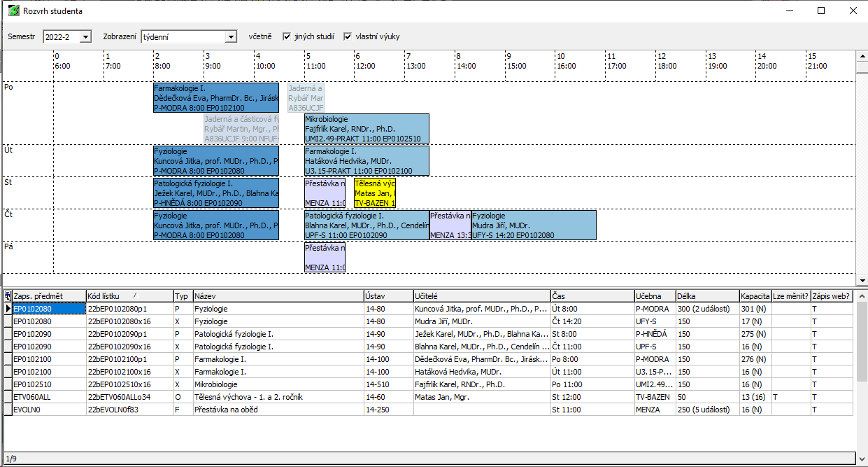
Task: Click the app icon in title bar
Action: tap(13, 11)
